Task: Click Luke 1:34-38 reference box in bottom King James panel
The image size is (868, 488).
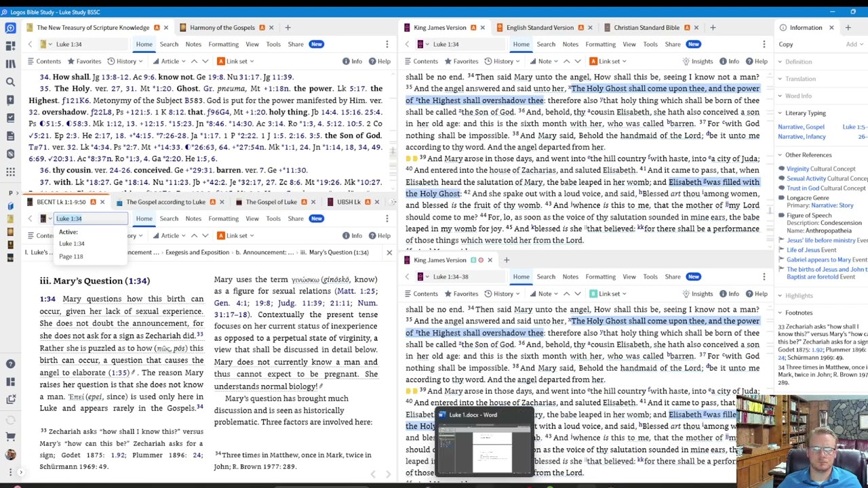Action: tap(468, 277)
